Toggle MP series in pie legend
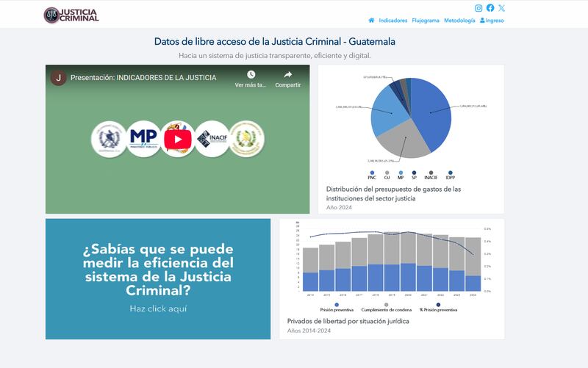588x368 pixels. coord(401,175)
